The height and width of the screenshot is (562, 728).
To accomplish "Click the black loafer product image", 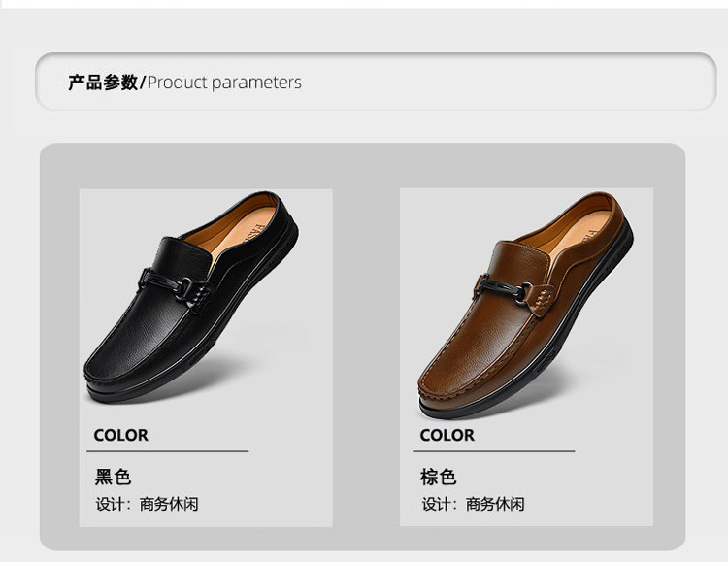I will pyautogui.click(x=189, y=301).
